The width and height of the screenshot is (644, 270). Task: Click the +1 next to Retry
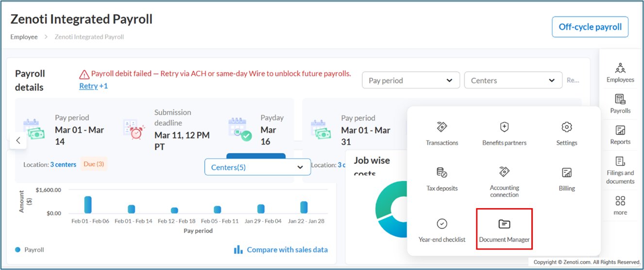[x=103, y=86]
